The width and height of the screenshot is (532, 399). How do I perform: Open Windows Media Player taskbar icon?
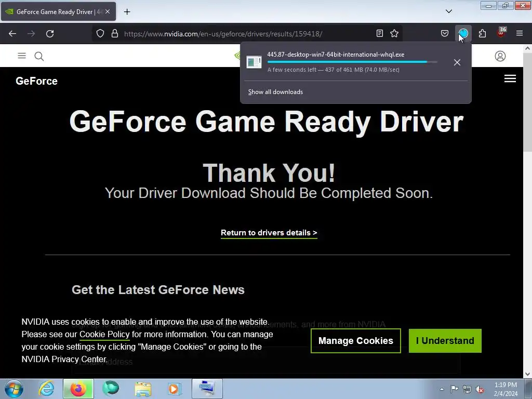[x=175, y=389]
